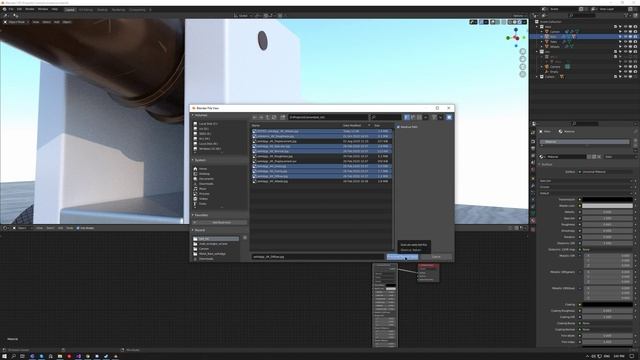The image size is (640, 360).
Task: Collapse the Recent section
Action: click(199, 230)
